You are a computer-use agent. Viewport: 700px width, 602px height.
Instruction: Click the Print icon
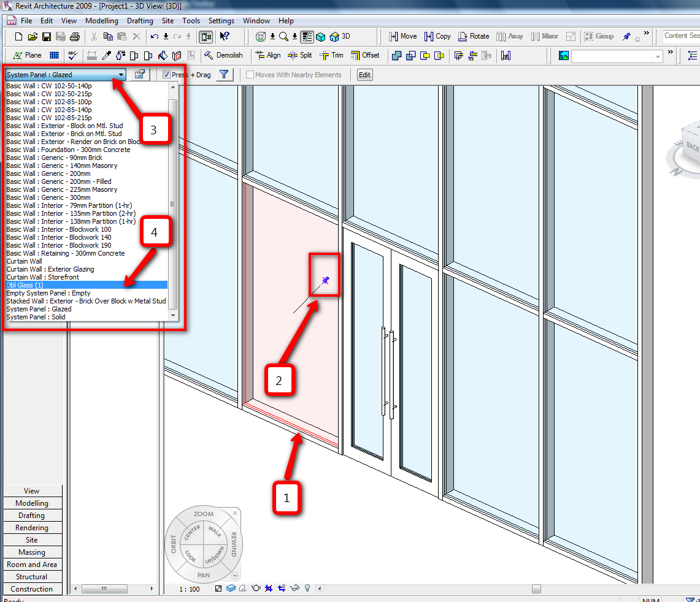click(75, 37)
